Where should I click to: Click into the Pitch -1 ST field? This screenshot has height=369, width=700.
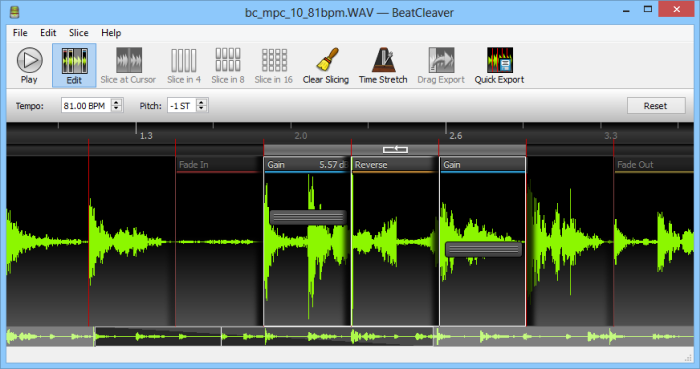coord(182,106)
